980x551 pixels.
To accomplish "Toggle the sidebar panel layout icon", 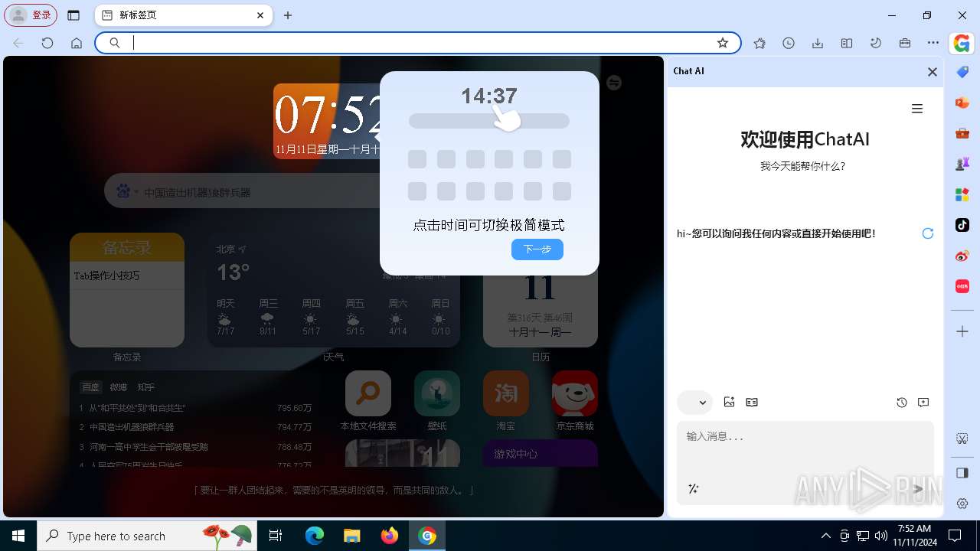I will [x=962, y=473].
